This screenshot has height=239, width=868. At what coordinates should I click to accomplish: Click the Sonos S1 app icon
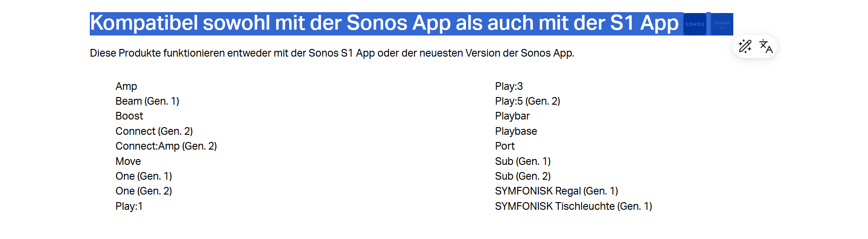722,24
